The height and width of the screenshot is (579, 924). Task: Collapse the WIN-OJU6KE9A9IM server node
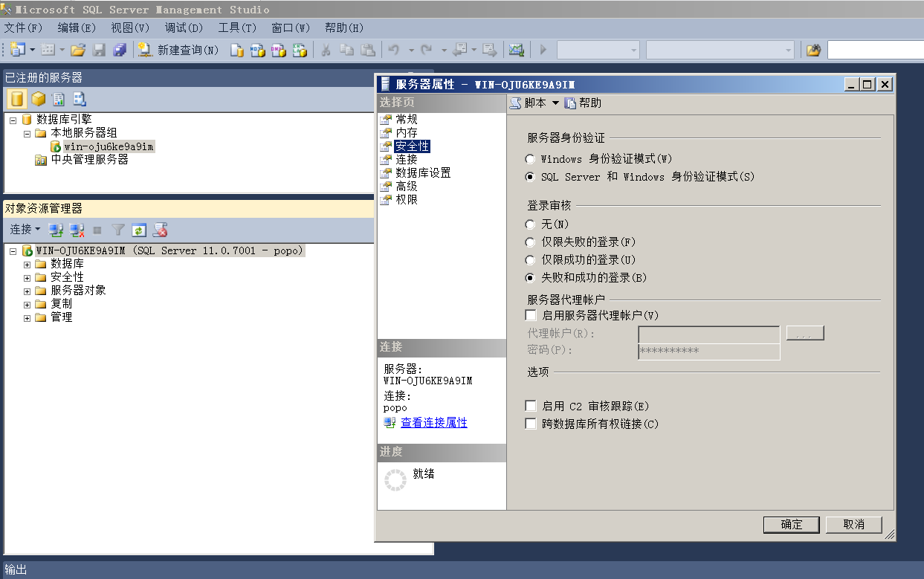(x=13, y=251)
